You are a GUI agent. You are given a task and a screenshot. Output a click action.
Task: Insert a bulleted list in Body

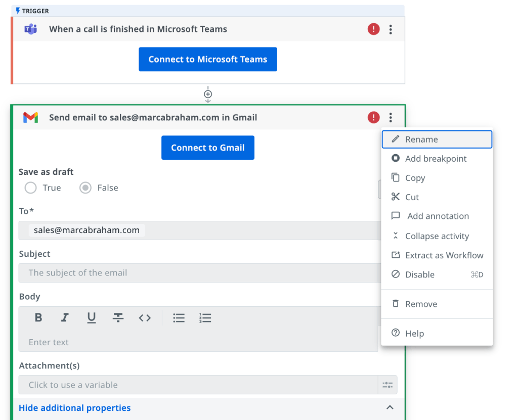[179, 318]
